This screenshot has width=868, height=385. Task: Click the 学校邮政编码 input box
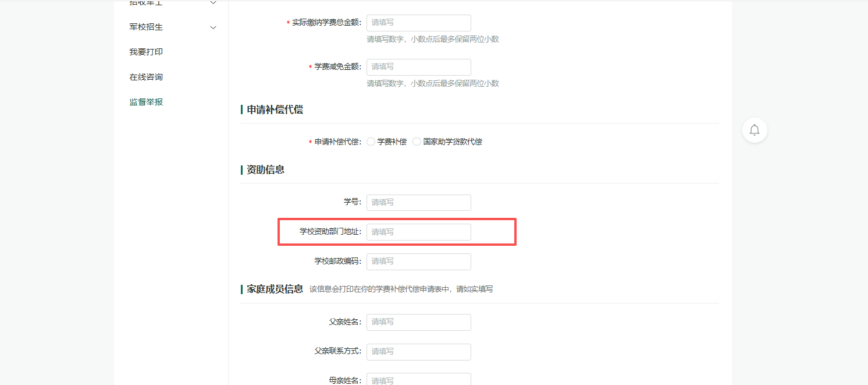418,261
